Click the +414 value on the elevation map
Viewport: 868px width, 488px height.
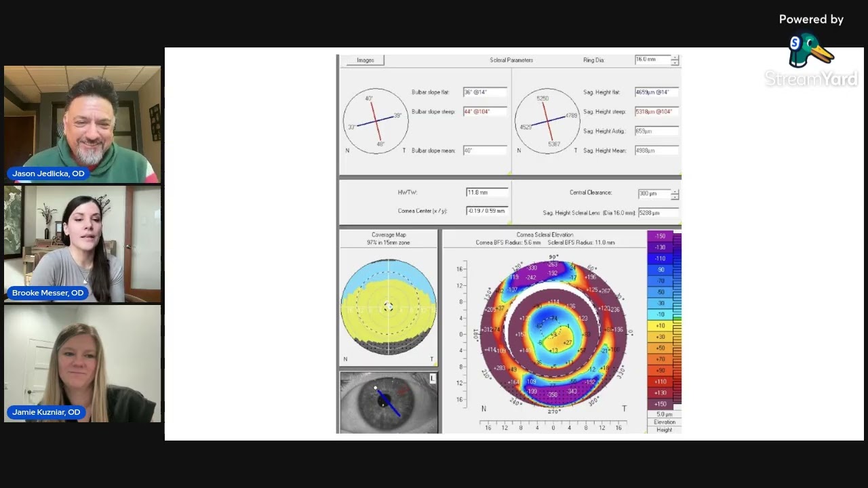coord(490,350)
